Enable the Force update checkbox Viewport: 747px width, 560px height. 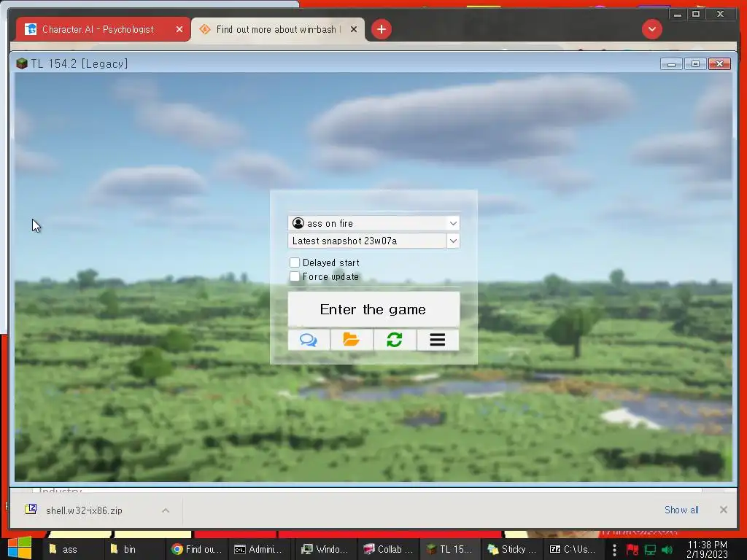(x=295, y=276)
